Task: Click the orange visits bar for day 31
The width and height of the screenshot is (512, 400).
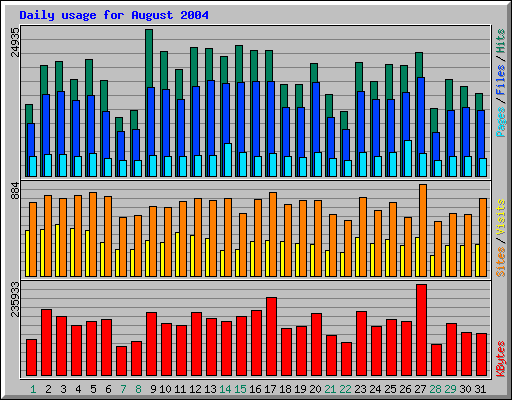Action: 483,237
